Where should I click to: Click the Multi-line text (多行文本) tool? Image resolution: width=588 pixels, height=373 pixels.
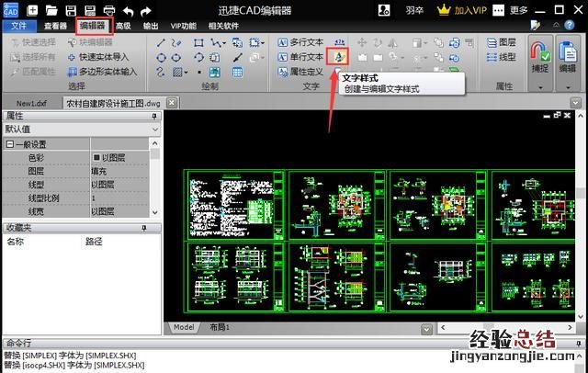[300, 42]
